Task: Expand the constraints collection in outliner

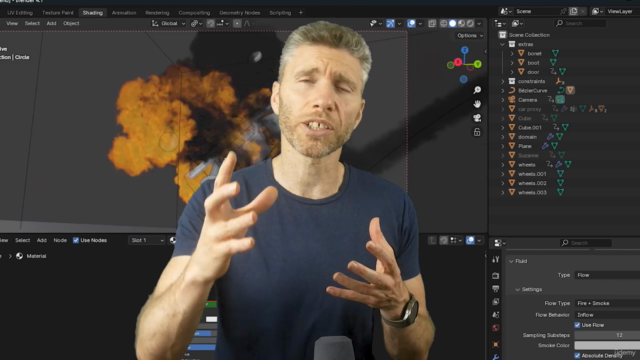Action: [x=503, y=81]
